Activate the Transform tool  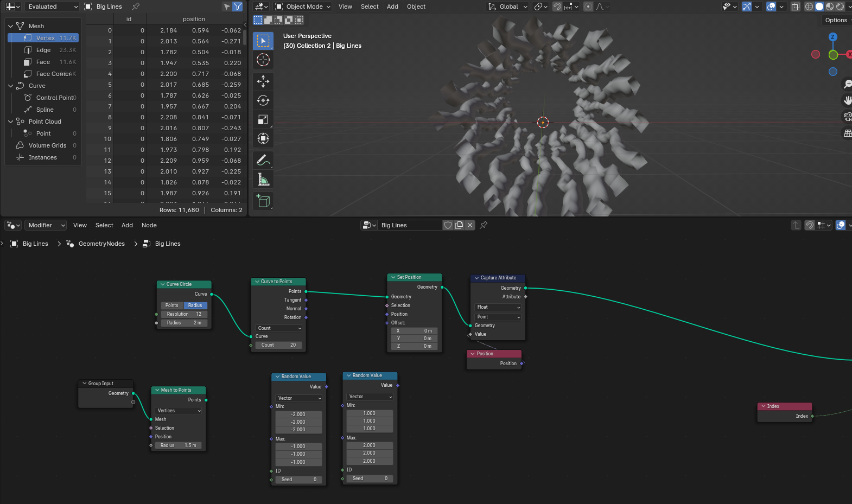(263, 138)
